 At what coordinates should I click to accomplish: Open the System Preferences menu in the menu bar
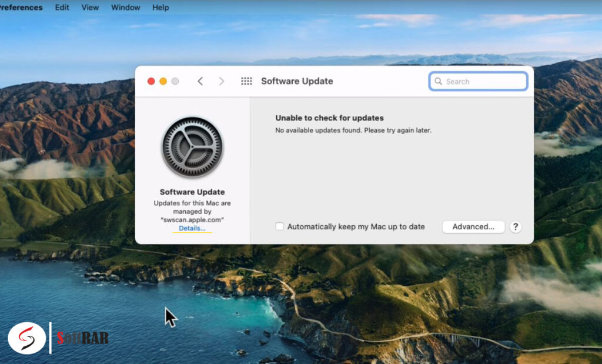tap(21, 7)
